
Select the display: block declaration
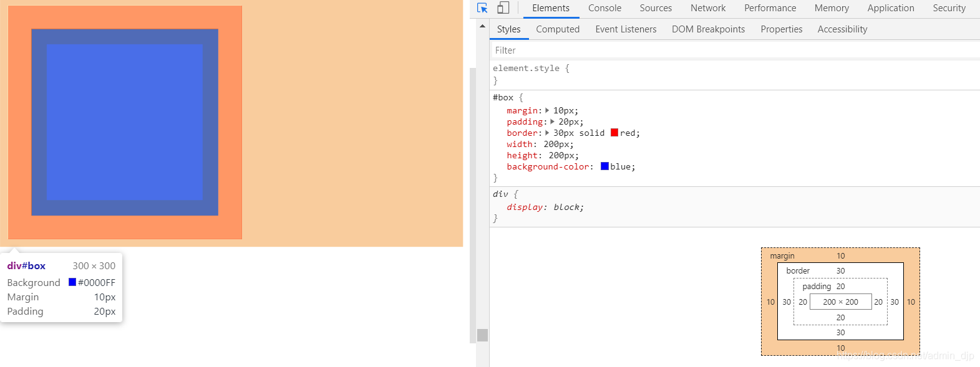[545, 207]
